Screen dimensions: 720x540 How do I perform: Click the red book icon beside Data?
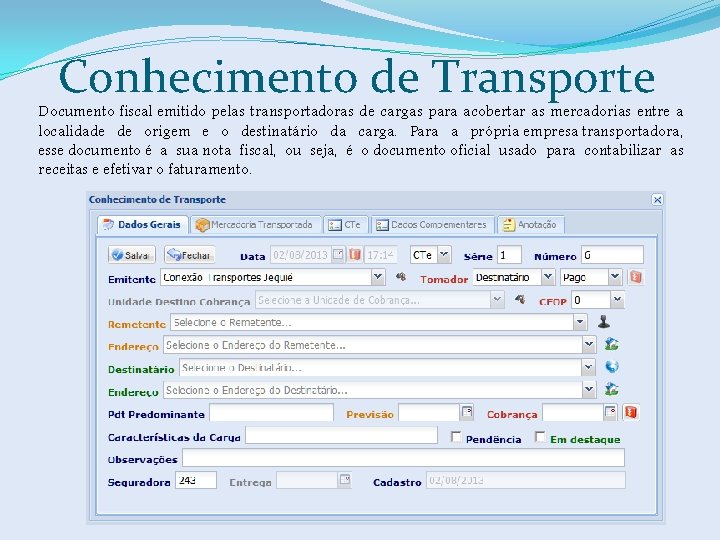tap(354, 254)
